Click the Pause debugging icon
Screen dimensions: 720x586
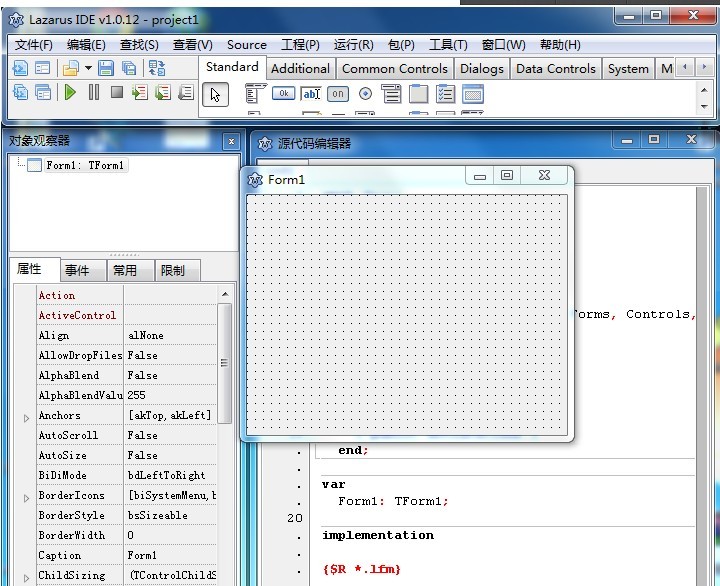pos(94,92)
